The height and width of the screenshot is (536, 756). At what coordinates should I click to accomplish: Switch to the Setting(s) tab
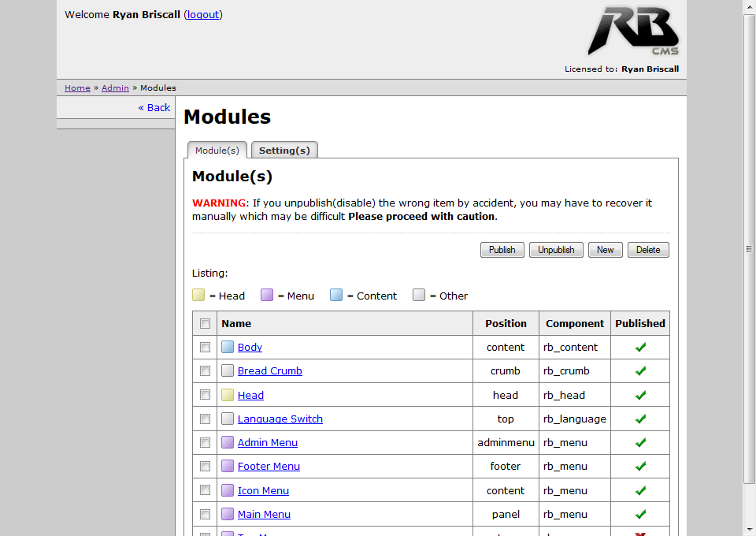[x=284, y=151]
